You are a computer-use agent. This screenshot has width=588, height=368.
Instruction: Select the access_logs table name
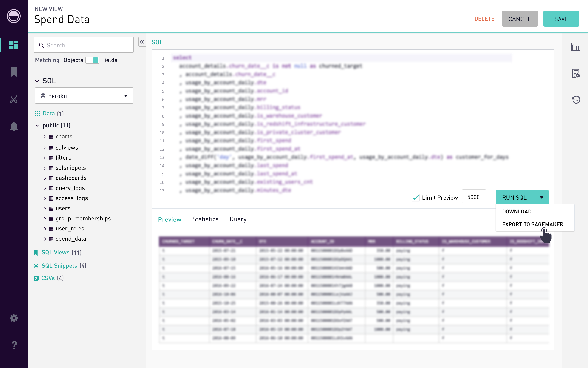[x=72, y=198]
